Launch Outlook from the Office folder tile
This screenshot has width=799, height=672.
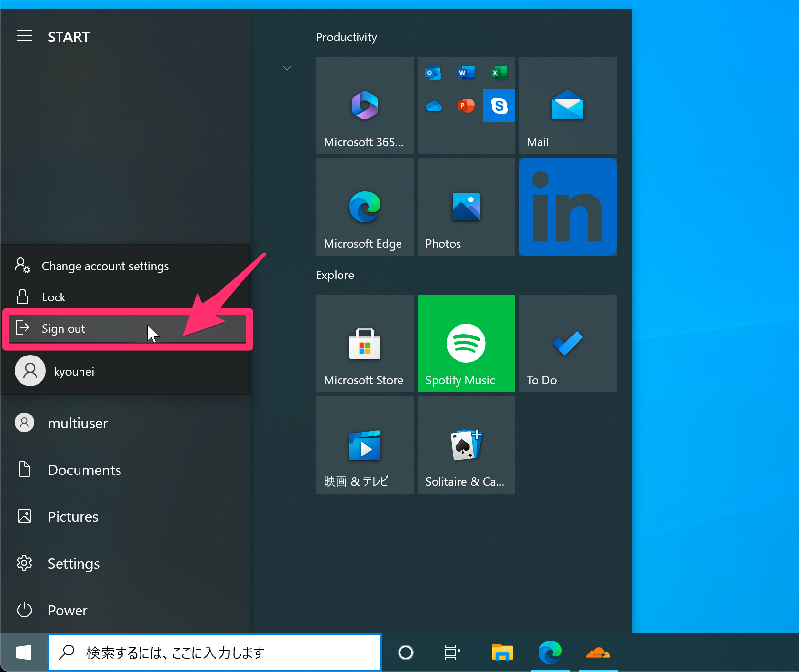pos(433,73)
